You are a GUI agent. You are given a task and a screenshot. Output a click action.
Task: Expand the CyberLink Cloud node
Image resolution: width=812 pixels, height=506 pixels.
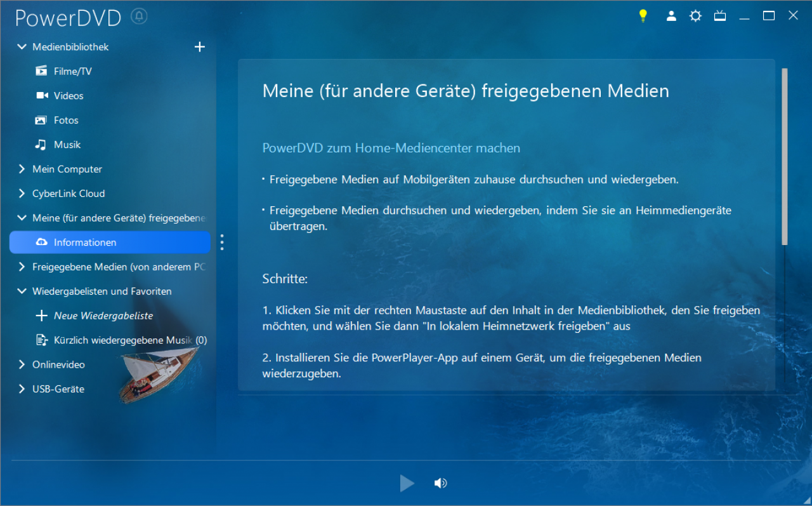pyautogui.click(x=22, y=193)
